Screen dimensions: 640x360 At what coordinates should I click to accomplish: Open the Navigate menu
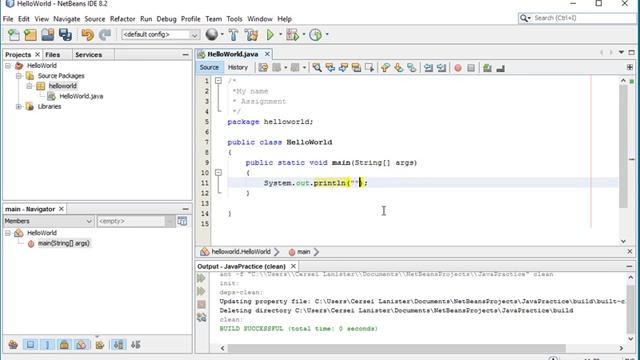coord(67,19)
